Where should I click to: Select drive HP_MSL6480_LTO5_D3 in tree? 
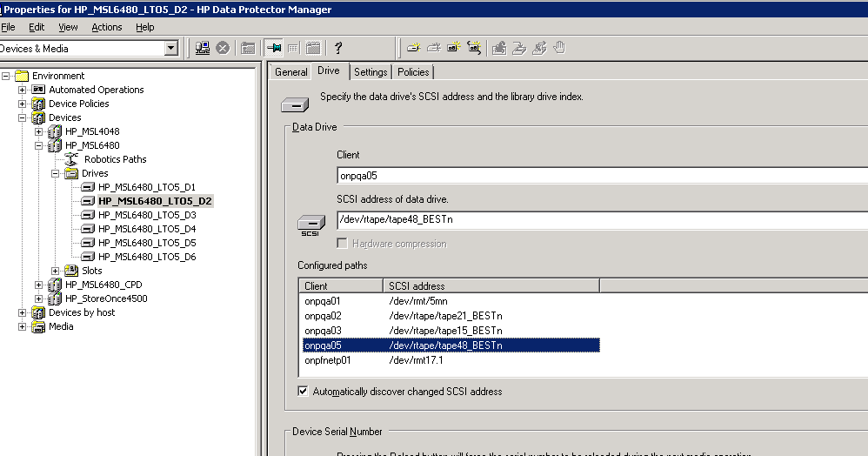[147, 215]
